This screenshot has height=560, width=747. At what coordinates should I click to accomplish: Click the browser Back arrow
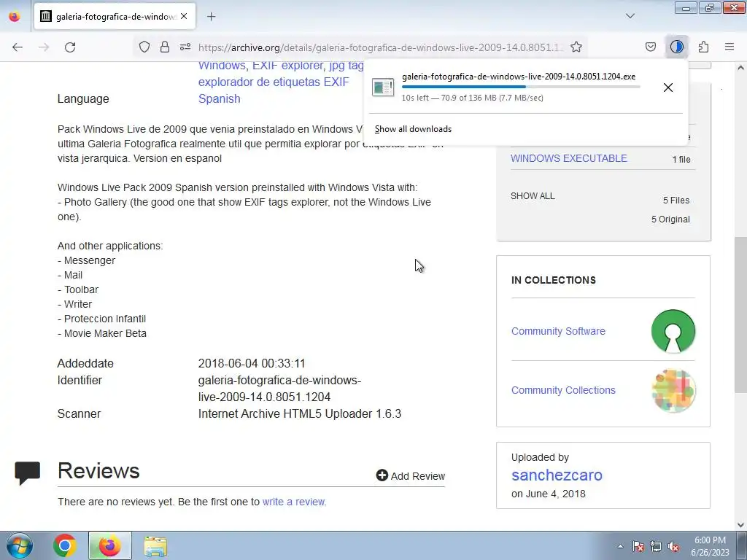click(x=18, y=47)
